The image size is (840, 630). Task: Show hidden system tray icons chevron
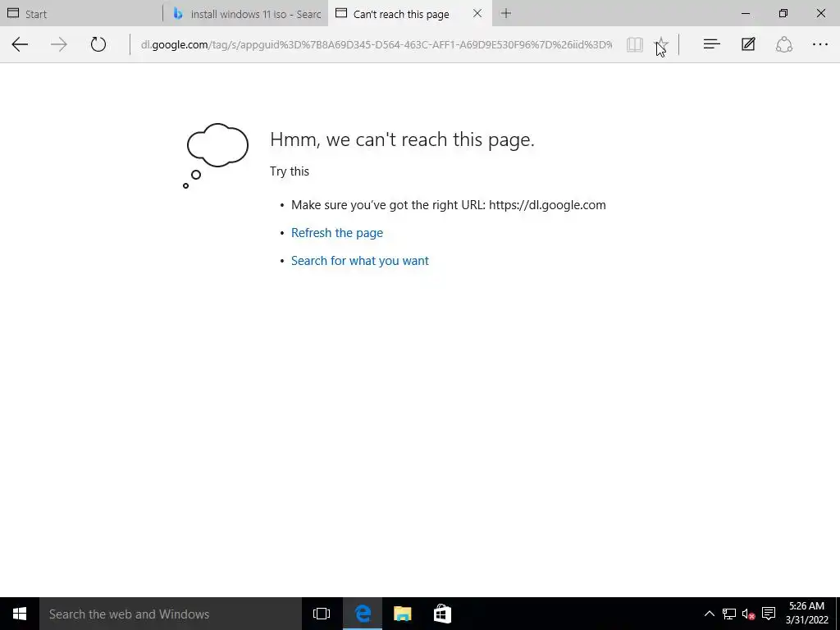710,614
